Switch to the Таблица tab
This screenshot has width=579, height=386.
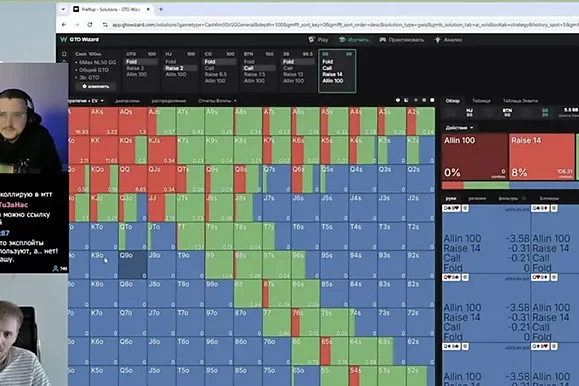pos(481,100)
